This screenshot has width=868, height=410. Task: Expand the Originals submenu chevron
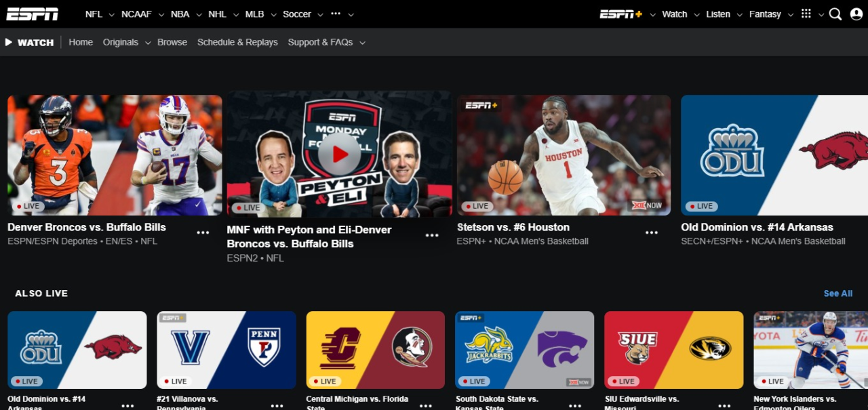[x=147, y=43]
